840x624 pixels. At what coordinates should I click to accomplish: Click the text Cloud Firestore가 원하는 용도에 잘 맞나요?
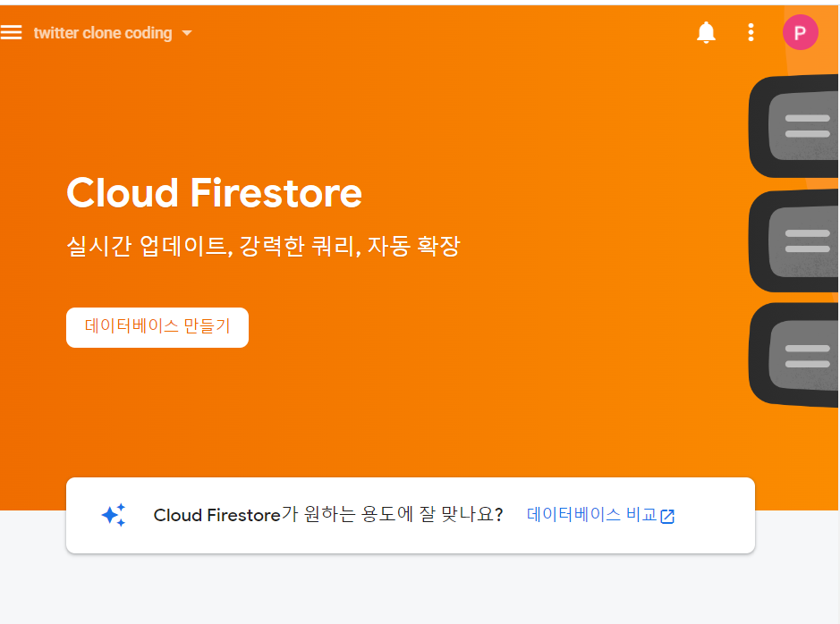[328, 515]
